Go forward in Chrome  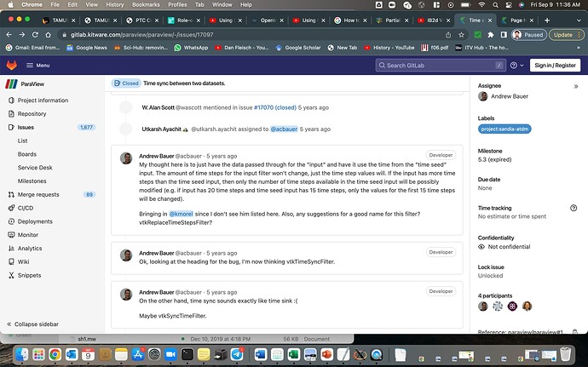pos(22,35)
